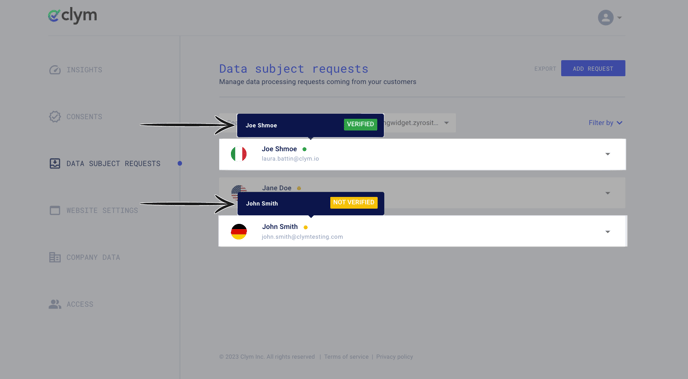Click the Access people icon
This screenshot has width=688, height=379.
point(55,304)
